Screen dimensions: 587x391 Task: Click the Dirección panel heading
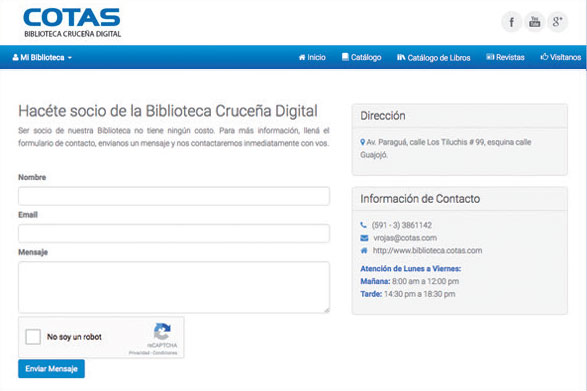(x=383, y=116)
